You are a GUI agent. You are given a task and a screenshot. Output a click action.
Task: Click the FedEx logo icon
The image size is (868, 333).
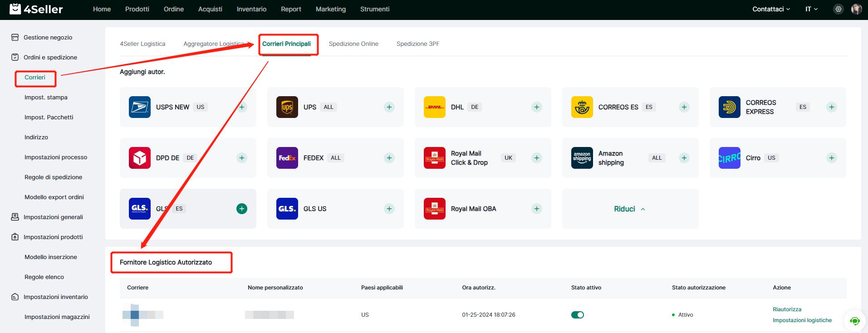[x=287, y=158]
